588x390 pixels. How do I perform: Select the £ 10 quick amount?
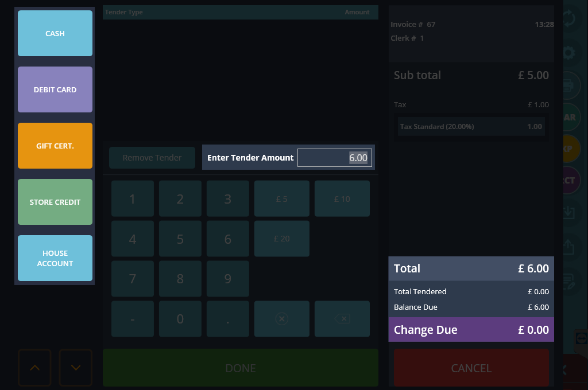(342, 198)
